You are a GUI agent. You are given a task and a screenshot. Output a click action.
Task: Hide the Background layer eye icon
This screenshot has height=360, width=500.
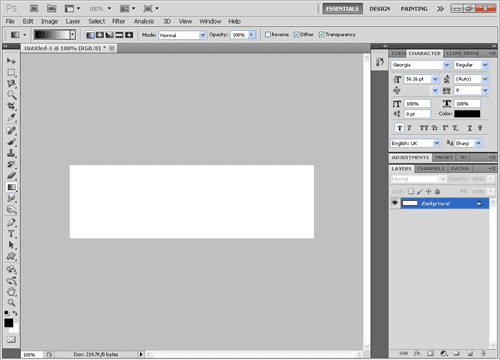(395, 203)
